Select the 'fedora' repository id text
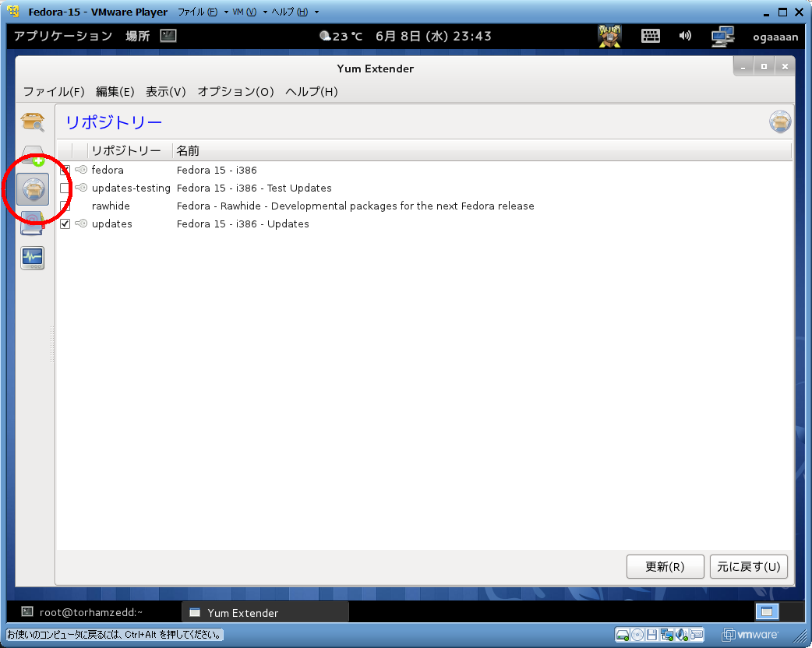 point(108,170)
